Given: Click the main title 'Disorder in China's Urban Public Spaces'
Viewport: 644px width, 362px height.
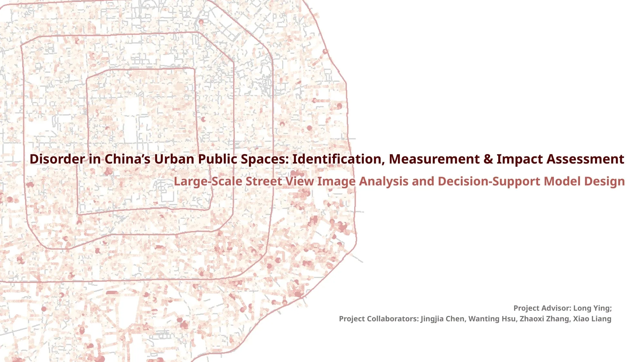Looking at the screenshot, I should point(327,159).
